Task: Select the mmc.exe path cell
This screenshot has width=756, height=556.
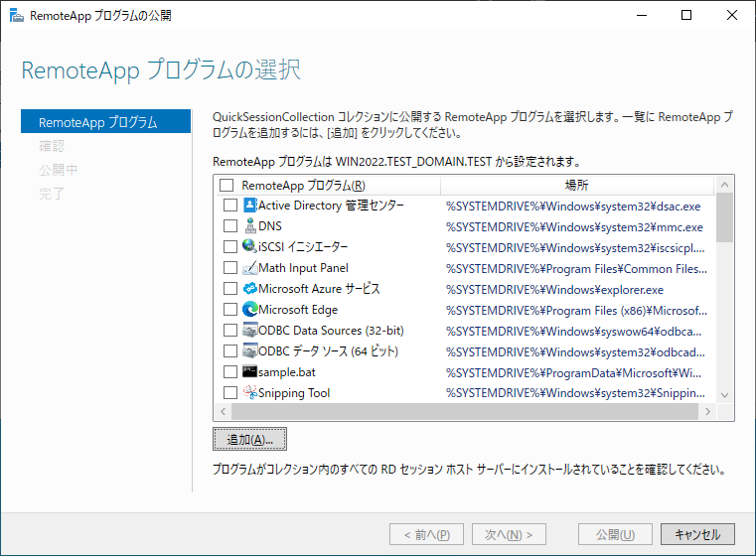Action: point(574,227)
